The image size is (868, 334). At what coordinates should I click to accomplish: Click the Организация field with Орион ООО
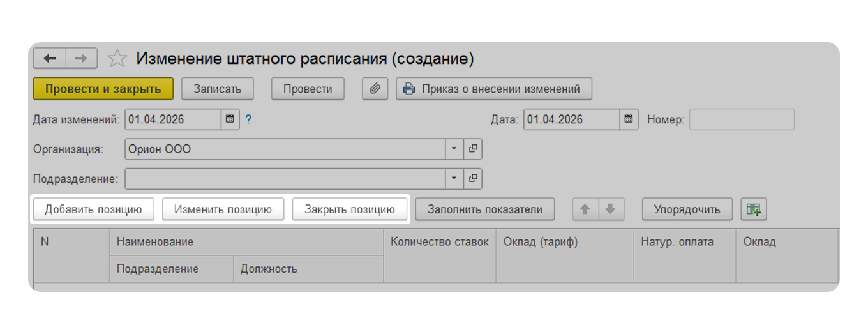(x=285, y=149)
